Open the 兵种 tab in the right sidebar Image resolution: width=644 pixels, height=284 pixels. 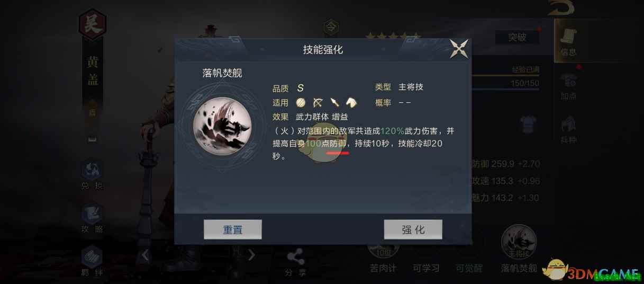(568, 131)
